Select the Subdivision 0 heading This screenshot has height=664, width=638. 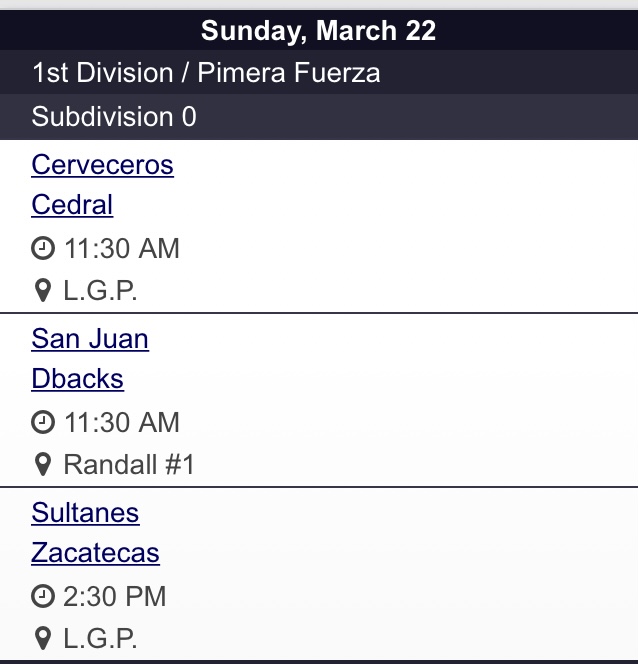click(114, 117)
